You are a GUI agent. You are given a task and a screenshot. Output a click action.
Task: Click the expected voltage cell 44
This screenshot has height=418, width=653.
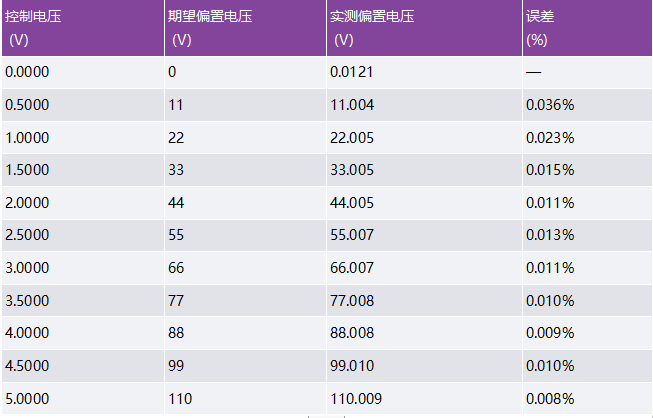point(176,203)
